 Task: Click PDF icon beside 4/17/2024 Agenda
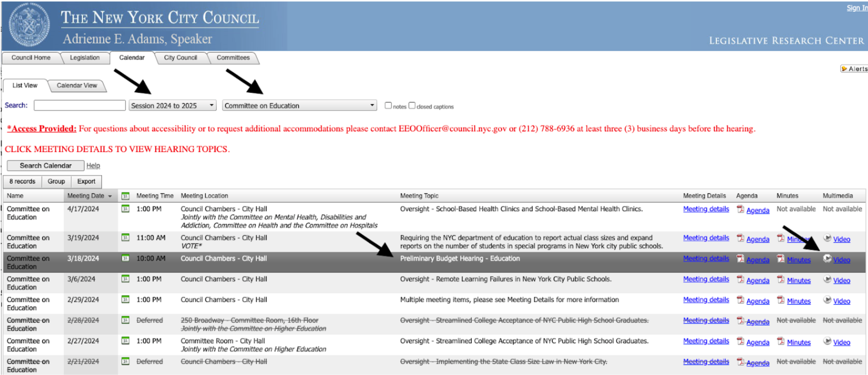(x=740, y=209)
